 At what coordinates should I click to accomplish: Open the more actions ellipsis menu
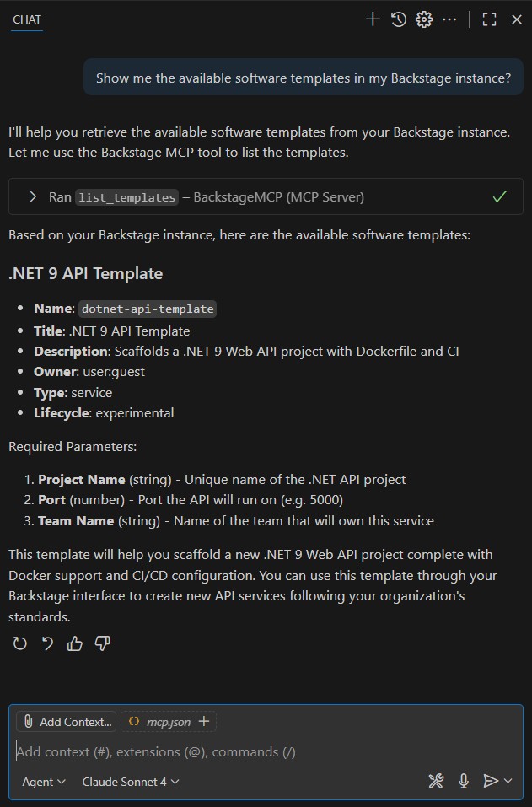click(x=449, y=19)
